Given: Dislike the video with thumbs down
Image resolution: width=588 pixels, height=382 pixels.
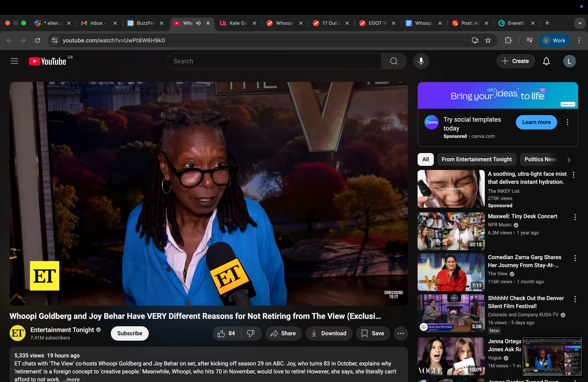Looking at the screenshot, I should click(251, 333).
